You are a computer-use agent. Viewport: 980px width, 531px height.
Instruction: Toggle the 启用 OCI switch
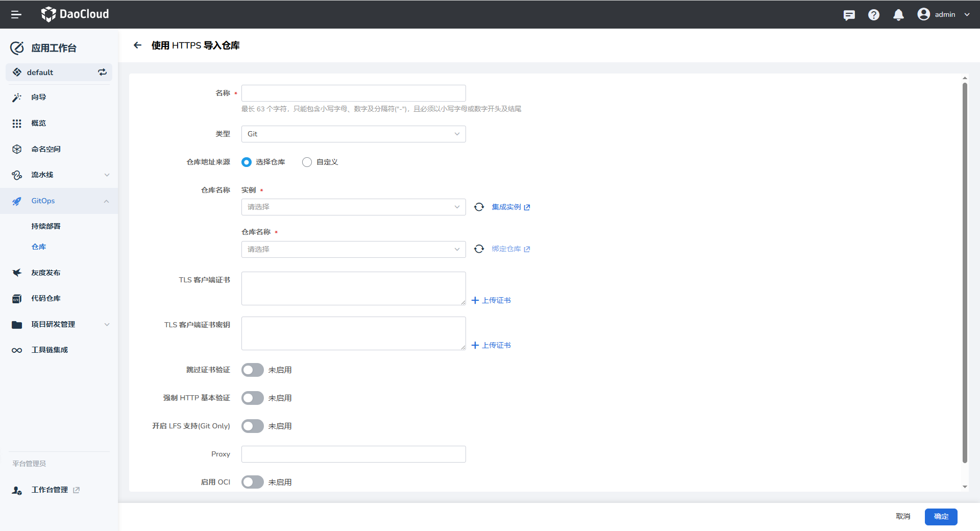point(253,482)
